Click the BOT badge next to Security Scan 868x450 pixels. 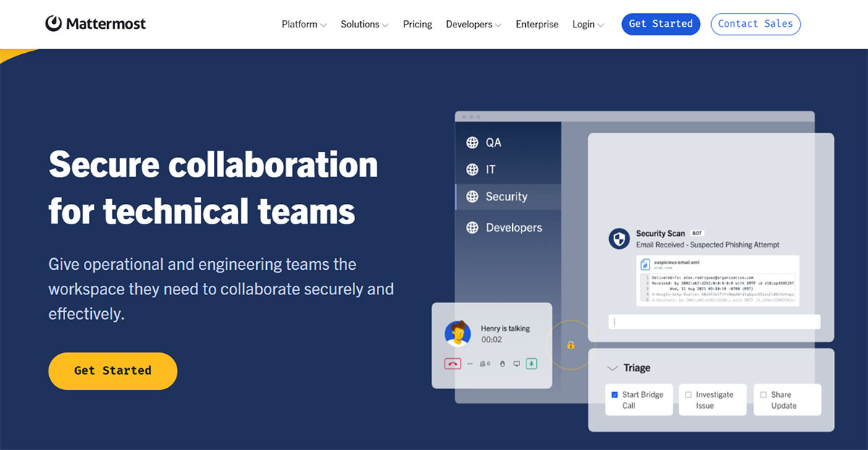(x=697, y=234)
